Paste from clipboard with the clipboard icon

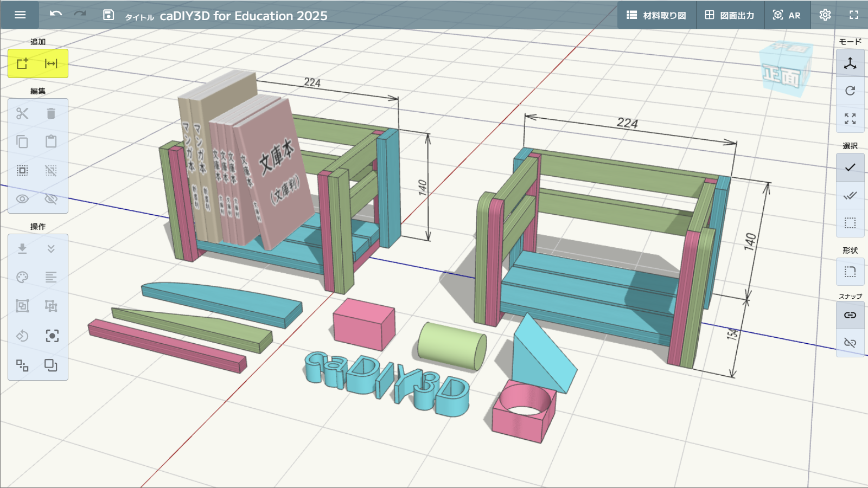(51, 142)
